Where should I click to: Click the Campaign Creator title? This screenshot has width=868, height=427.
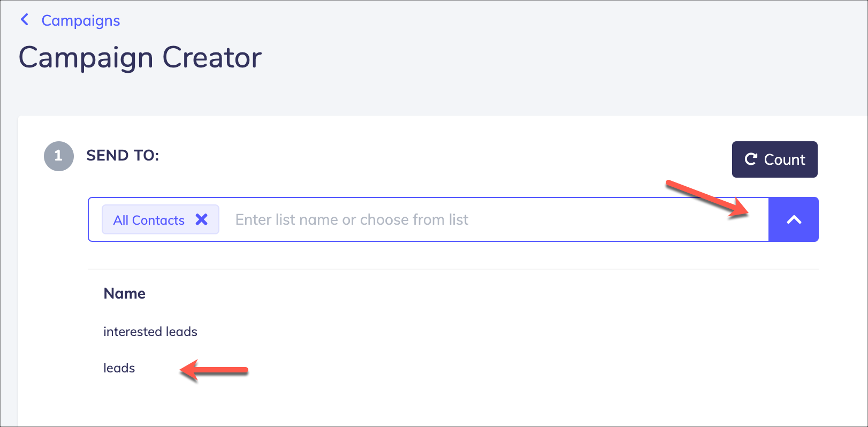coord(140,57)
